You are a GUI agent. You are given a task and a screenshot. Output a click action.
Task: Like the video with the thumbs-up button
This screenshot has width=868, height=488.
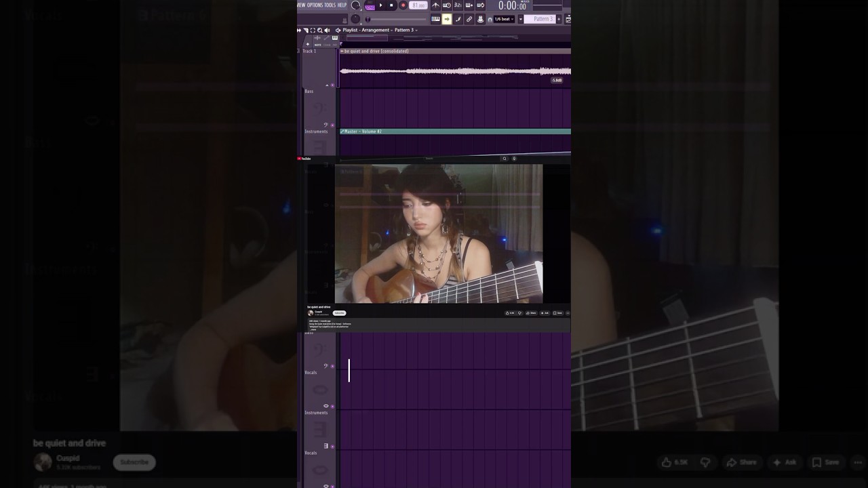[510, 313]
